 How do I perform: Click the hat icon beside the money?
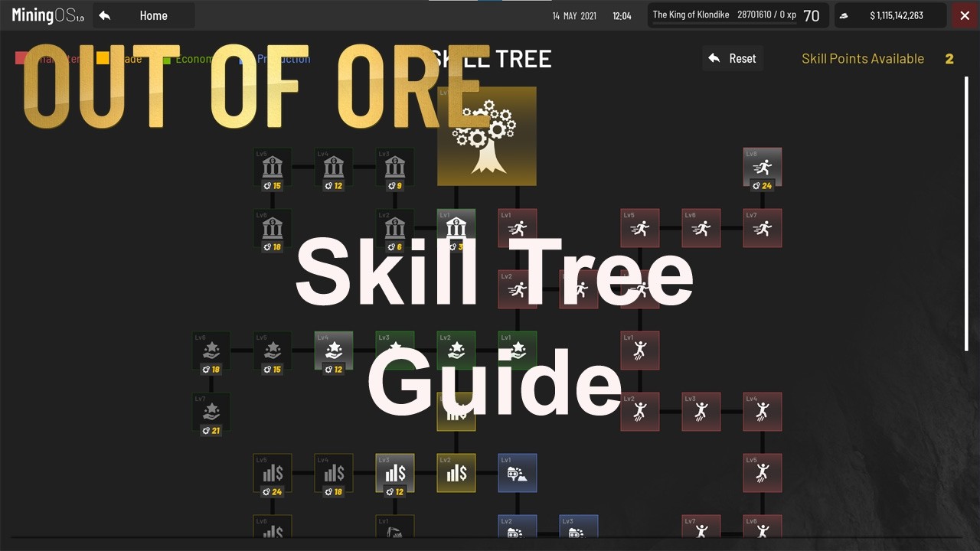click(844, 15)
